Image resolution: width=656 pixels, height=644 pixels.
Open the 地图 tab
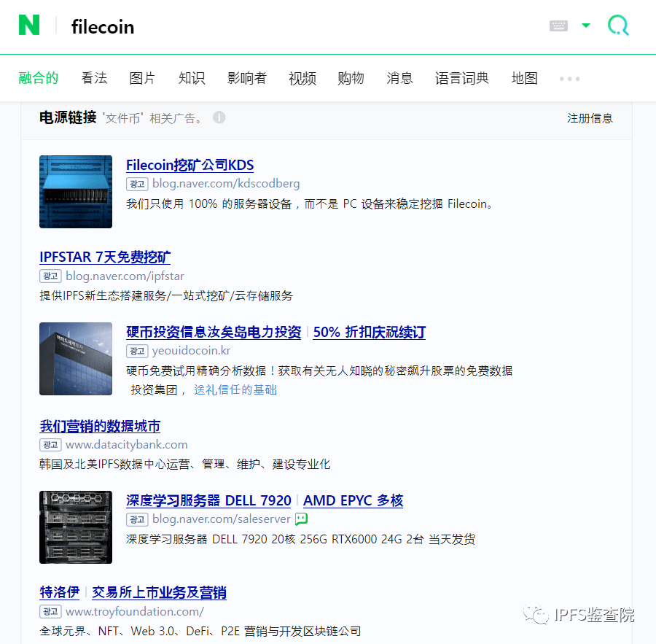tap(524, 78)
